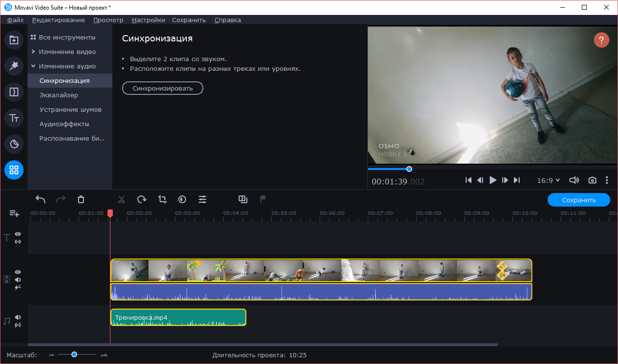
Task: Open the file import panel icon
Action: 14,40
